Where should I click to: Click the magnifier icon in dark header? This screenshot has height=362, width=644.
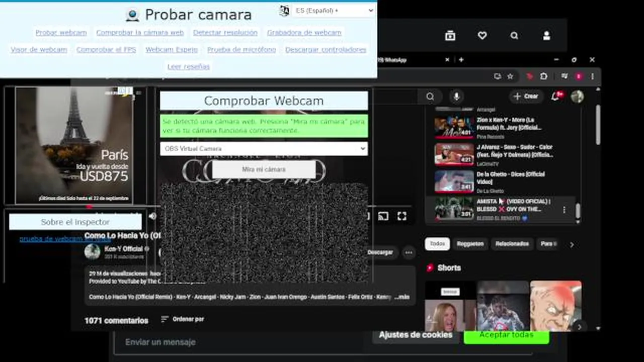pos(514,36)
